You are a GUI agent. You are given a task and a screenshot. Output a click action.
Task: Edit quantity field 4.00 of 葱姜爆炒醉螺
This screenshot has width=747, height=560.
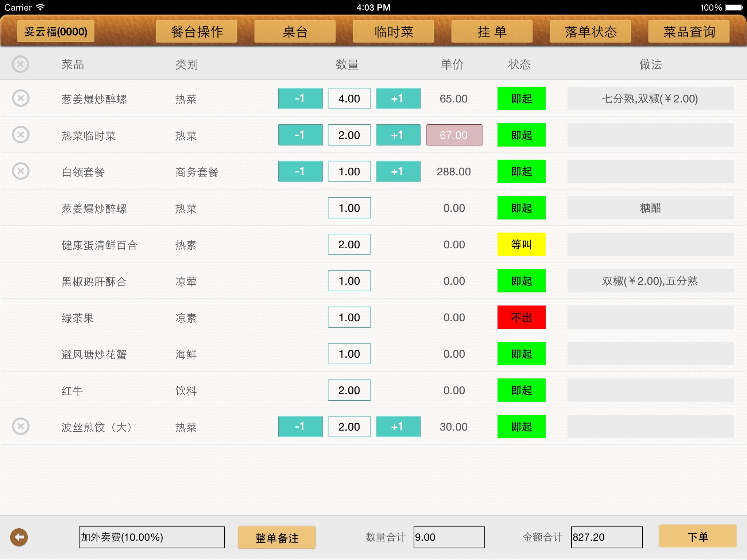[349, 98]
